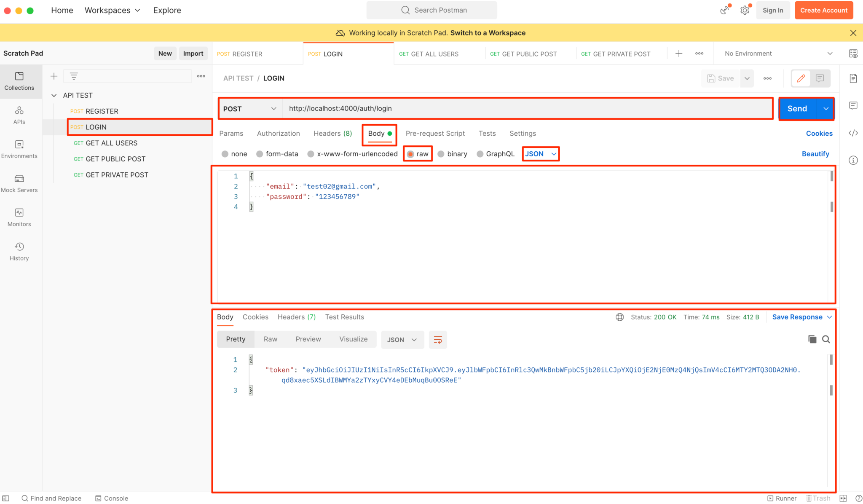This screenshot has width=863, height=504.
Task: Open the Mock Servers panel
Action: 19,182
